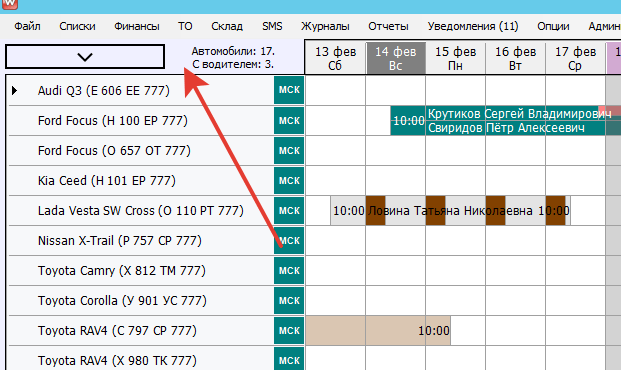Select Toyota Camry (Х 812 ТМ 777) row

141,271
